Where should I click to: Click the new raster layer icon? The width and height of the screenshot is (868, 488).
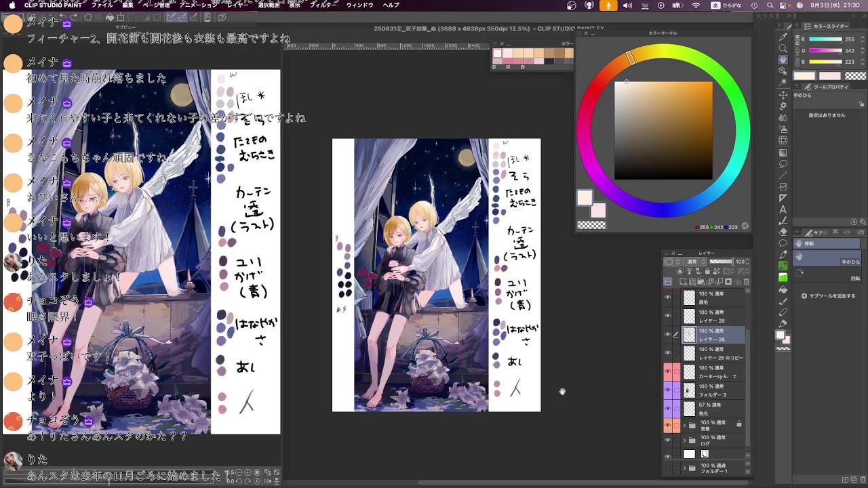coord(683,281)
